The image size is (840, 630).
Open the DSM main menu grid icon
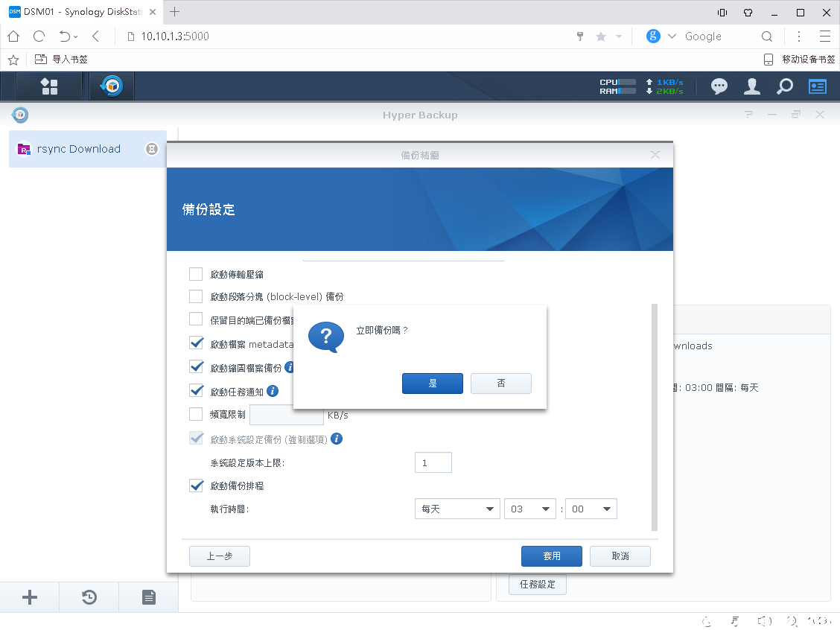(x=49, y=86)
